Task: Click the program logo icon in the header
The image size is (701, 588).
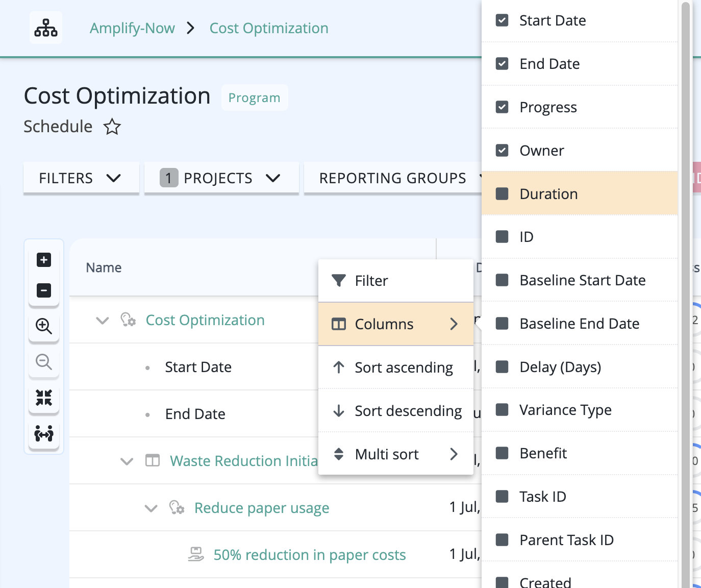Action: [x=45, y=28]
